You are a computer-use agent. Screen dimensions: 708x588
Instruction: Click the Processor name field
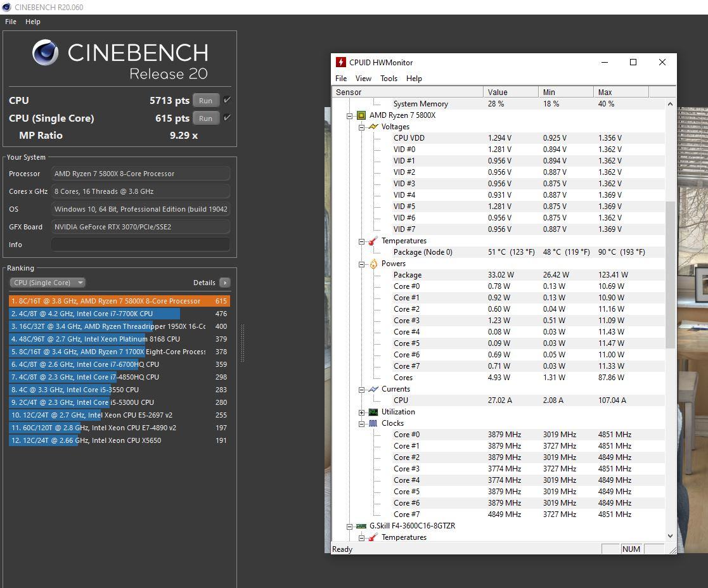coord(141,174)
